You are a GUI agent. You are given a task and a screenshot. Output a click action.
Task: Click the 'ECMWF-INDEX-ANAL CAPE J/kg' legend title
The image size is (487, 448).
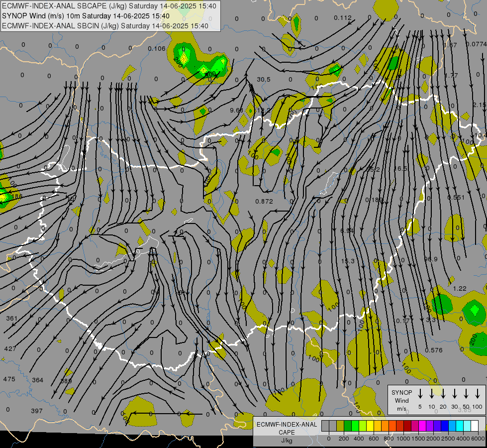click(287, 432)
